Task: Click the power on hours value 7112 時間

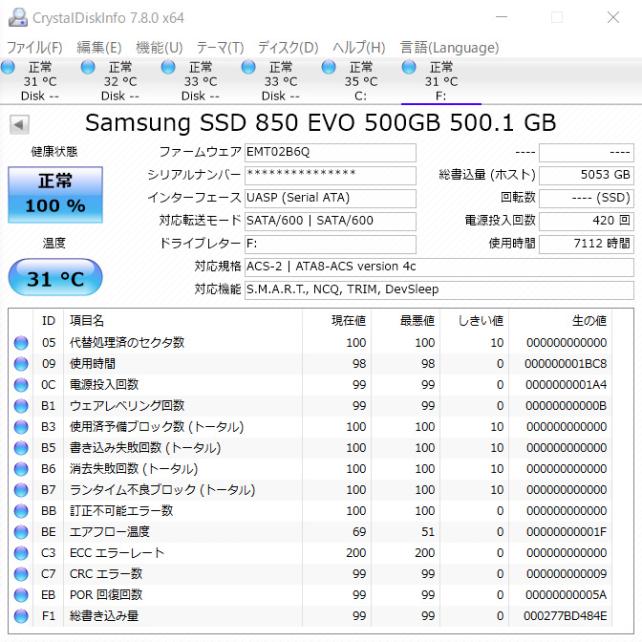Action: tap(586, 244)
